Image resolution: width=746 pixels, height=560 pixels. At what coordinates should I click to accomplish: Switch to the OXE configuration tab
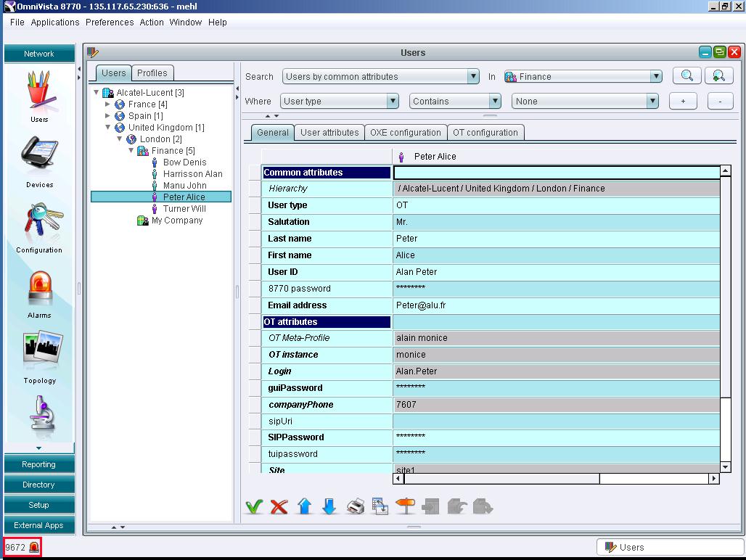pyautogui.click(x=405, y=133)
